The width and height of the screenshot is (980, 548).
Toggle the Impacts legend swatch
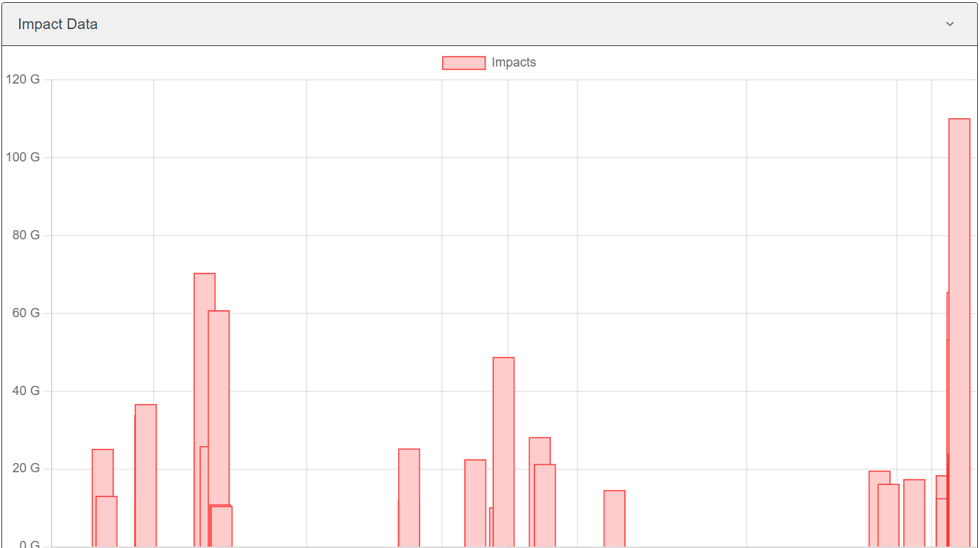point(463,63)
